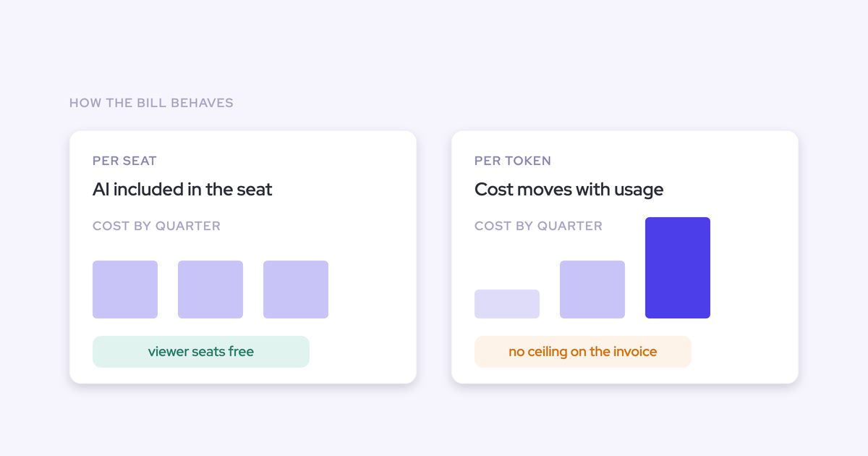Select the middle per-seat quarter bar

pyautogui.click(x=210, y=290)
